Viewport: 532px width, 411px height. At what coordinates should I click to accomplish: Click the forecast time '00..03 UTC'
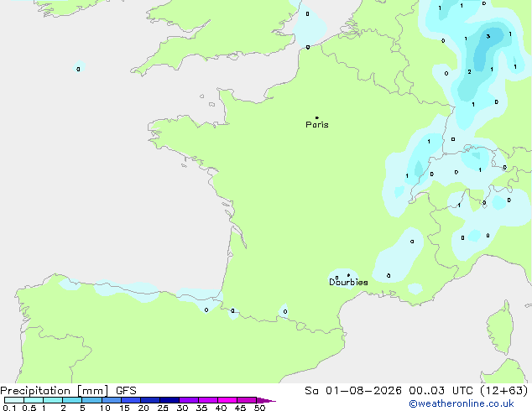[x=441, y=391]
